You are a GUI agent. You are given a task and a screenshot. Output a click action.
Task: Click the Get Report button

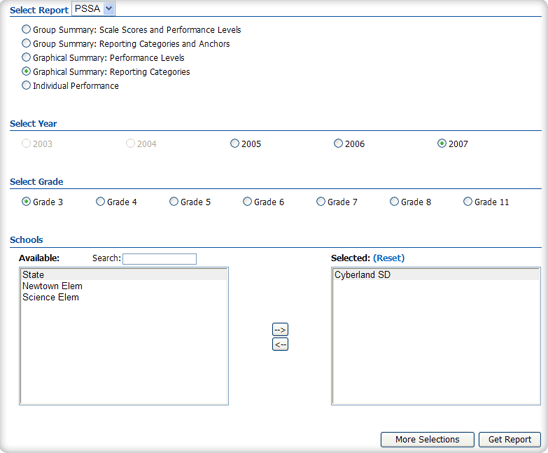(510, 439)
